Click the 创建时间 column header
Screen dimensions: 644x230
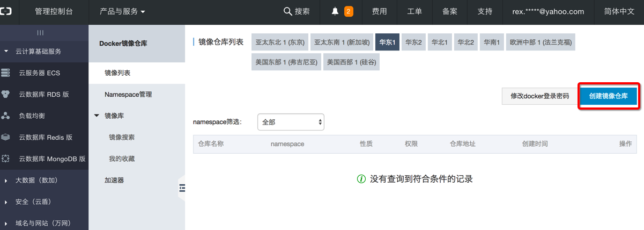click(x=535, y=143)
